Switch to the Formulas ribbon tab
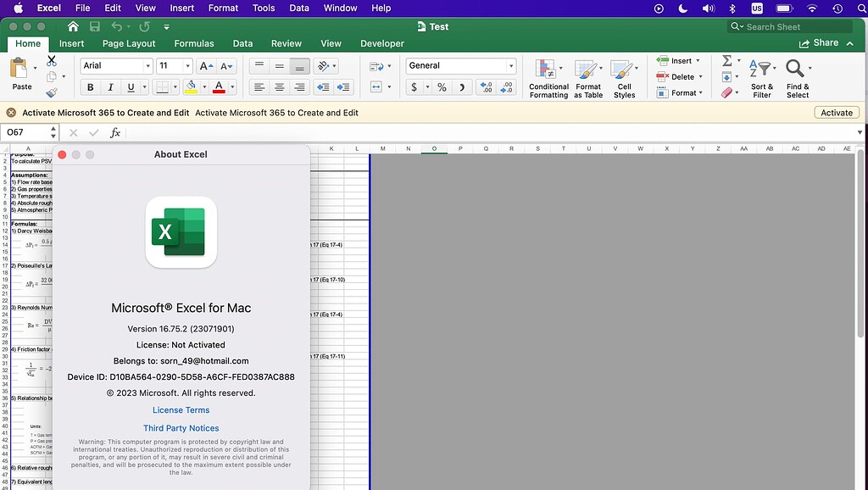 (x=194, y=43)
